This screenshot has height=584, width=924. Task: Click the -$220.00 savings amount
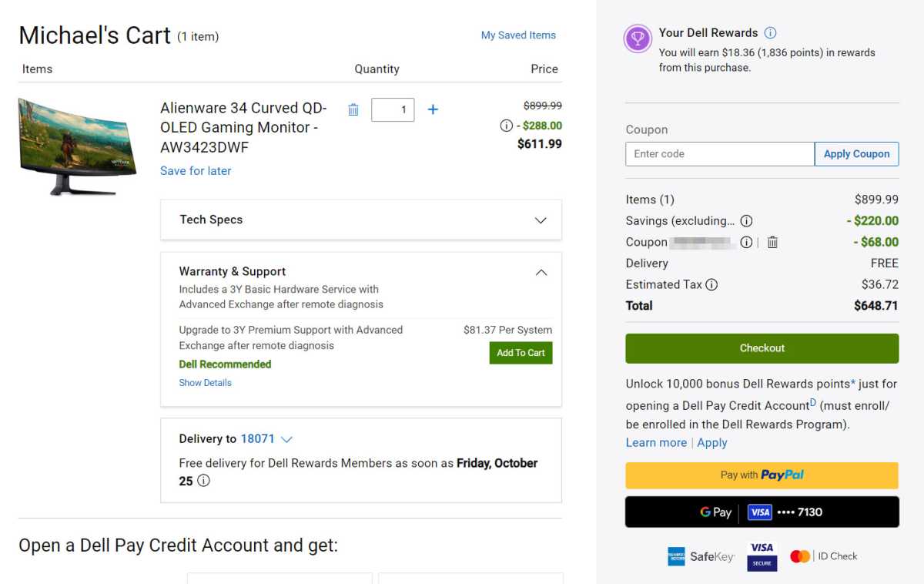(x=872, y=221)
